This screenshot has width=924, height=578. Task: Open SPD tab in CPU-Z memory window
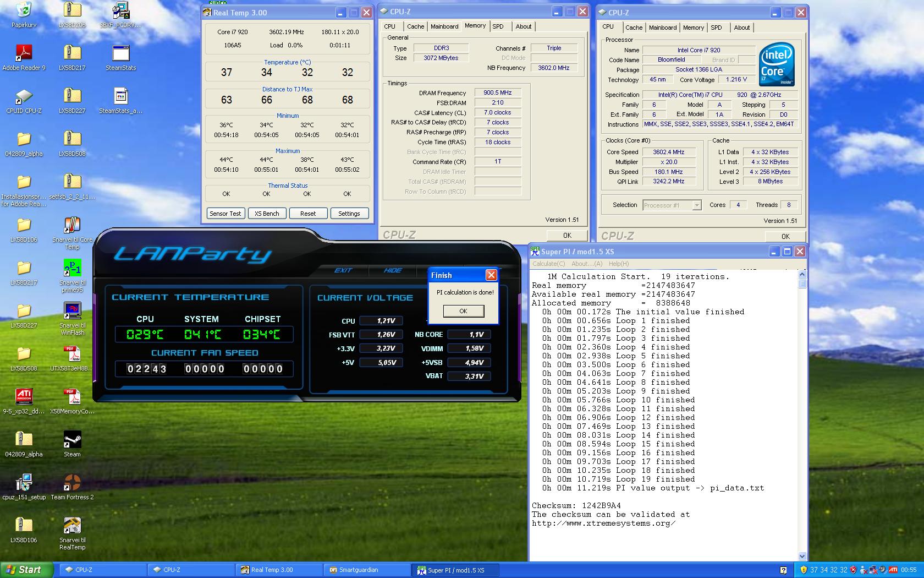tap(498, 26)
